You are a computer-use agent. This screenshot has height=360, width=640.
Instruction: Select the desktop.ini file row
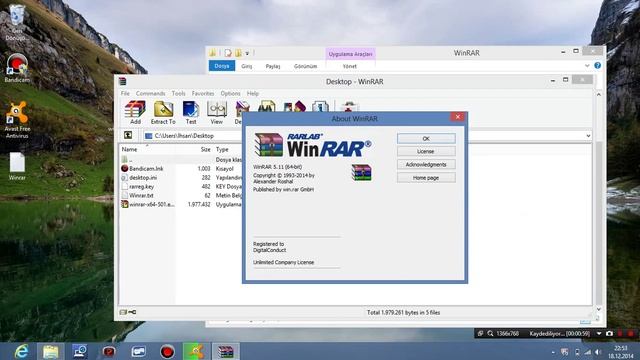click(181, 178)
